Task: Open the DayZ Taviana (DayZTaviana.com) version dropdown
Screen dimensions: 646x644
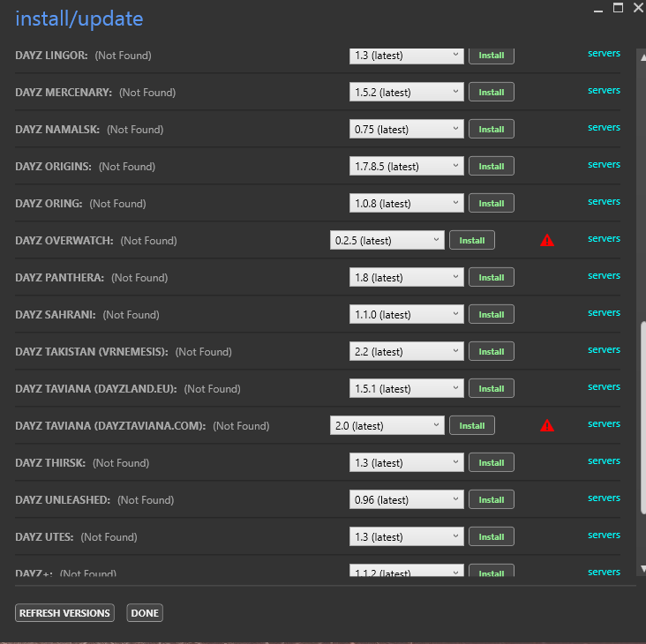Action: 387,425
